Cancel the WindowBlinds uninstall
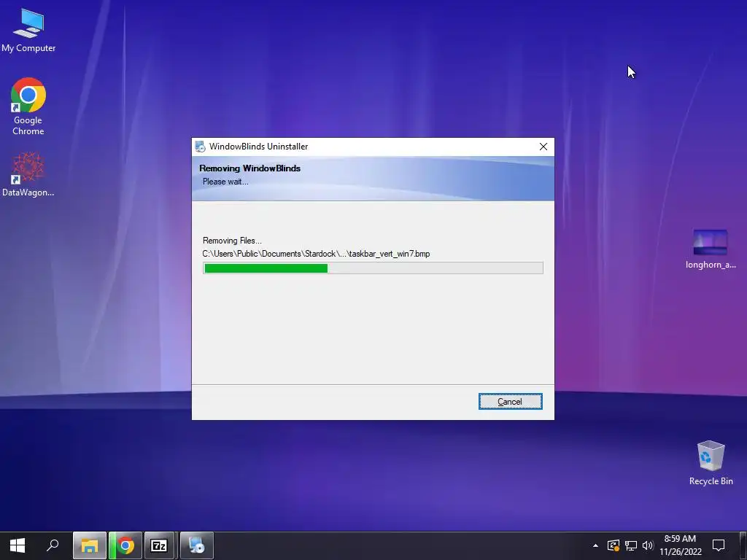Screen dimensions: 747x560 pos(510,402)
